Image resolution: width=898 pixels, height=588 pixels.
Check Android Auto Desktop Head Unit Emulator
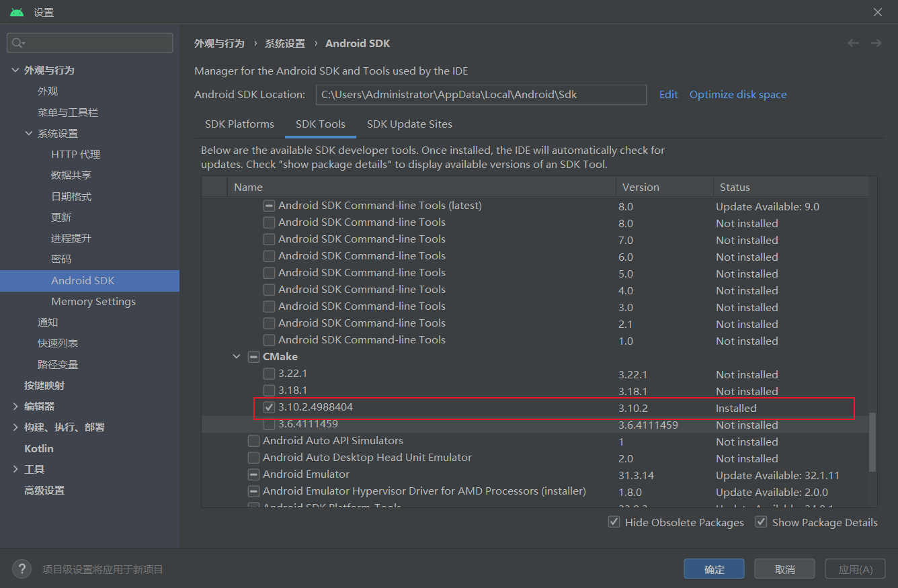click(253, 458)
